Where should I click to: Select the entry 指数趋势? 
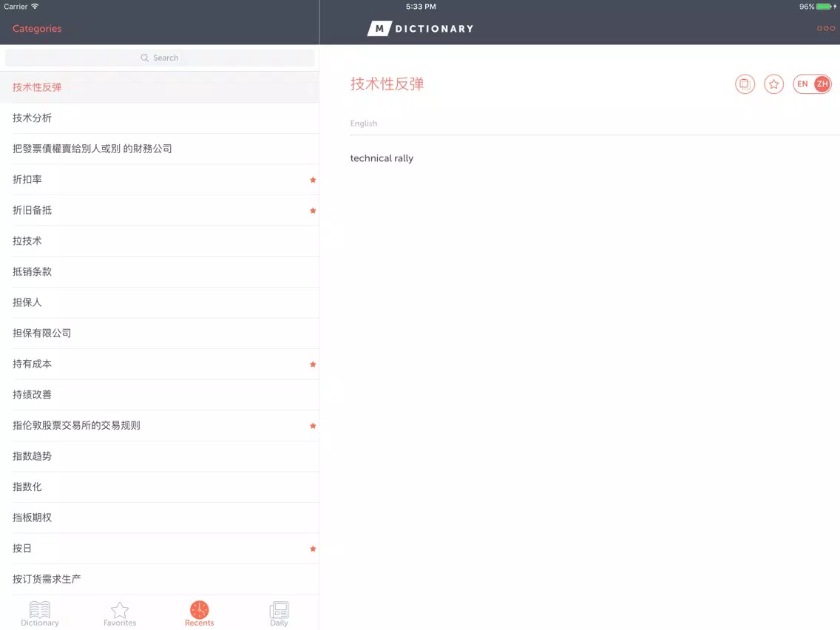(160, 456)
